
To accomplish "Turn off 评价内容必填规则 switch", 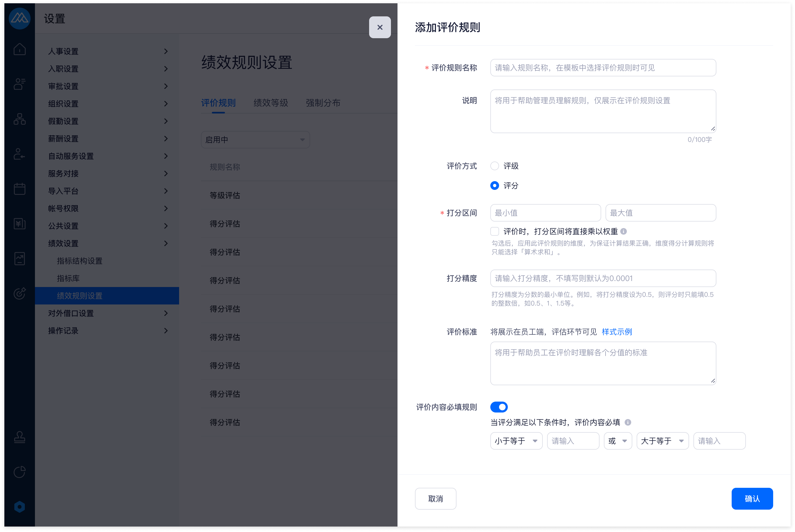I will 499,407.
